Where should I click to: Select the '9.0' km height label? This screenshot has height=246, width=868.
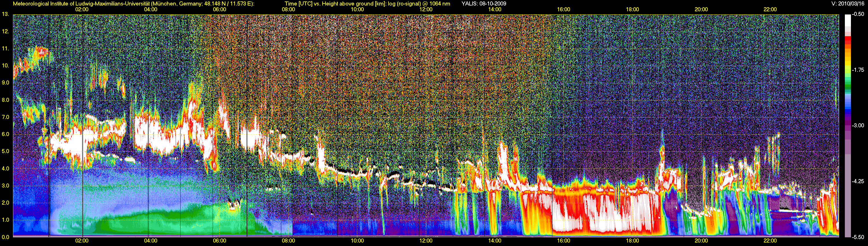tap(5, 82)
